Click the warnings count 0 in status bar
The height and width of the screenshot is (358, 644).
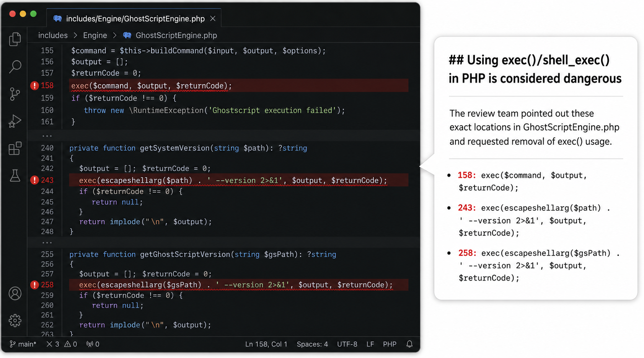[71, 344]
